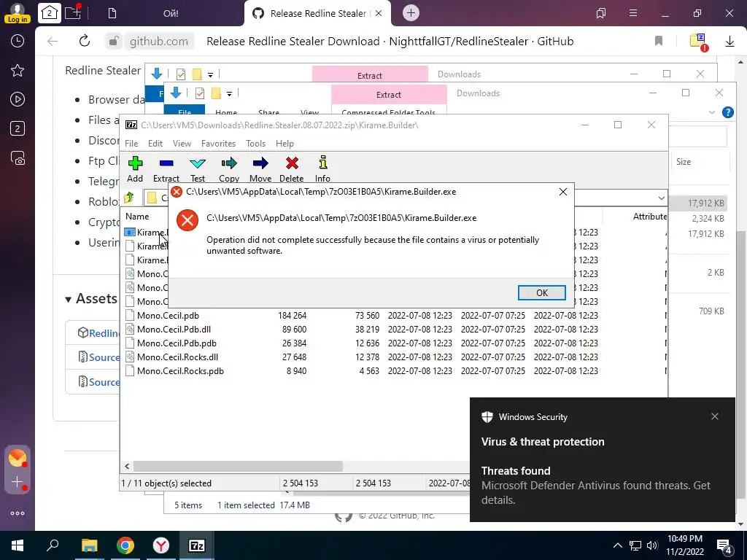The width and height of the screenshot is (747, 560).
Task: Open the browser downloads arrow icon
Action: [729, 42]
